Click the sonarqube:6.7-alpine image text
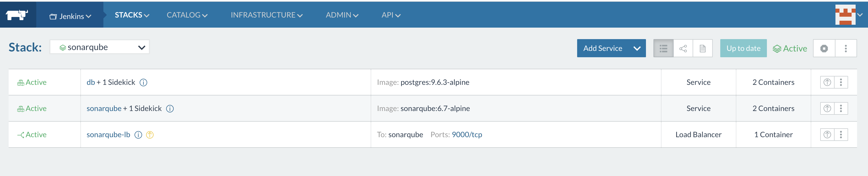Screen dimensions: 868x176 point(435,108)
